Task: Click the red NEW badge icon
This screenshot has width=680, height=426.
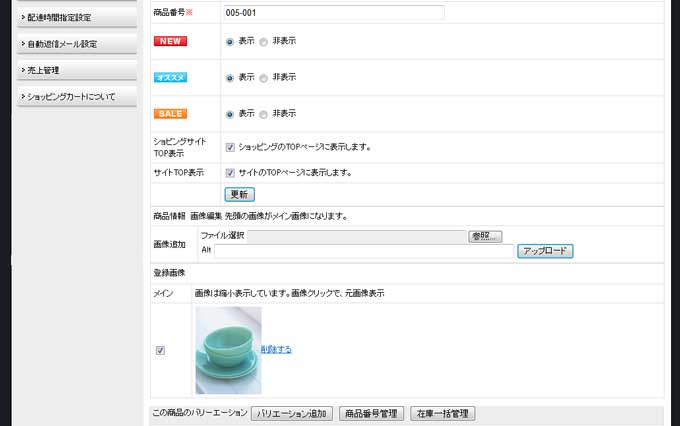Action: tap(170, 41)
